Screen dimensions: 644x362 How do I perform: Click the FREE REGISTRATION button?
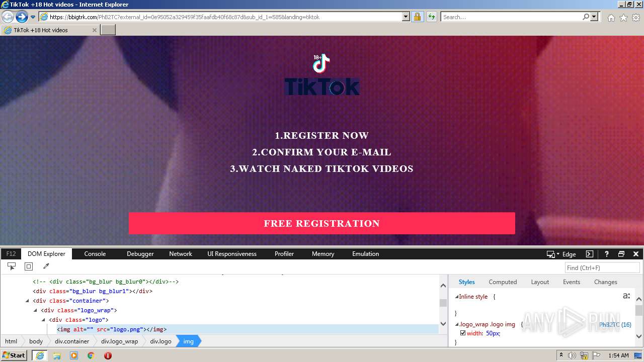(x=322, y=223)
